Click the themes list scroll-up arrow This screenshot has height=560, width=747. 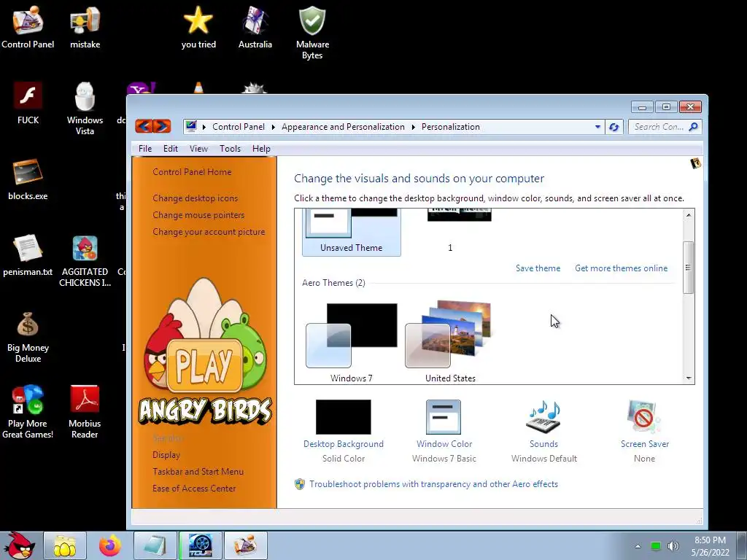(689, 215)
